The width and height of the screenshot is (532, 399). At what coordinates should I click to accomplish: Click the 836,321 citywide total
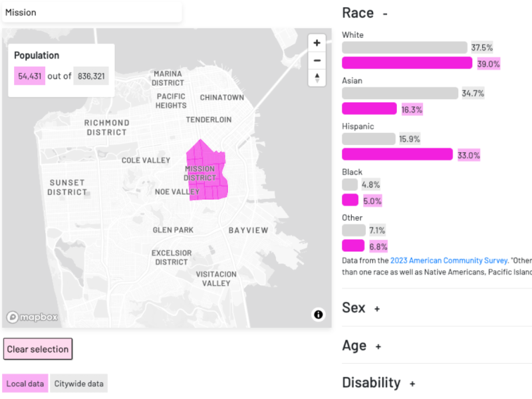[x=91, y=75]
